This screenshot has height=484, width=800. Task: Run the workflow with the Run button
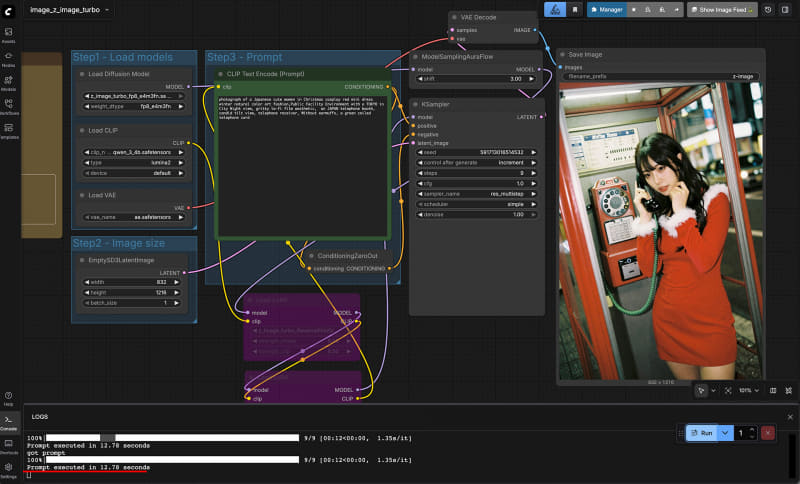tap(702, 433)
